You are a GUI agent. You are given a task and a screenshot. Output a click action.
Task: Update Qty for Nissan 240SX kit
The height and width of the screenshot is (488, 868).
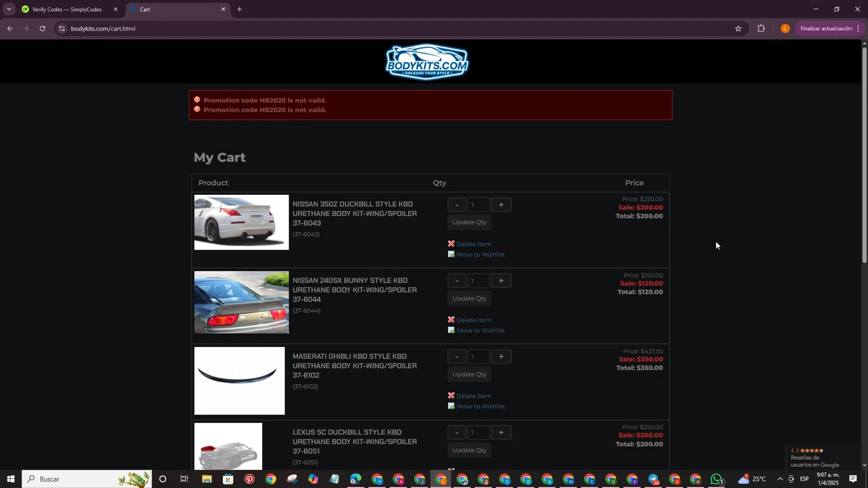469,298
